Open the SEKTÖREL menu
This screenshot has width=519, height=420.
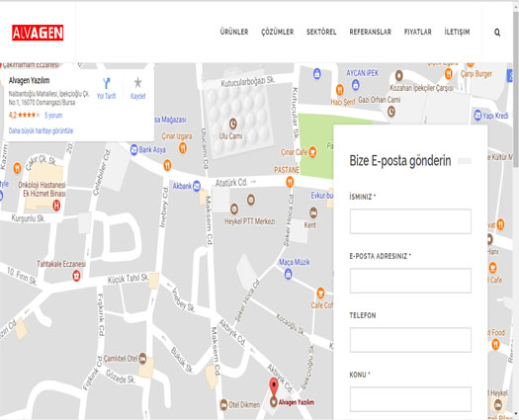tap(321, 32)
